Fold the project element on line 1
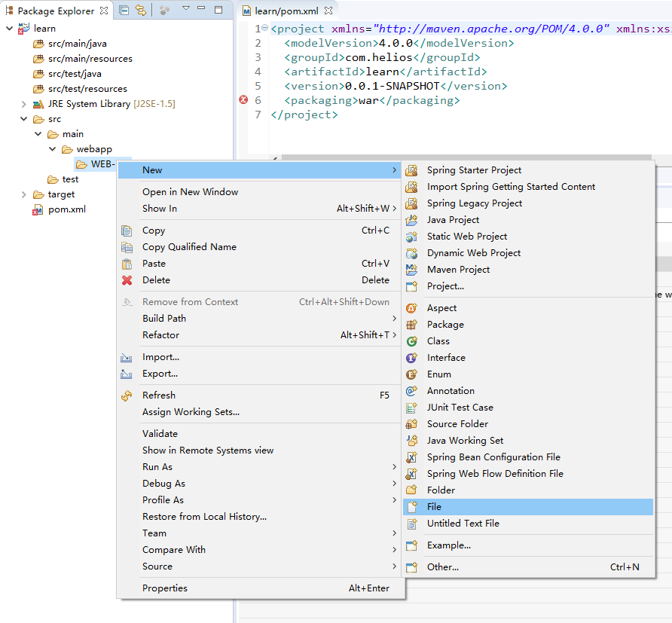 (265, 28)
